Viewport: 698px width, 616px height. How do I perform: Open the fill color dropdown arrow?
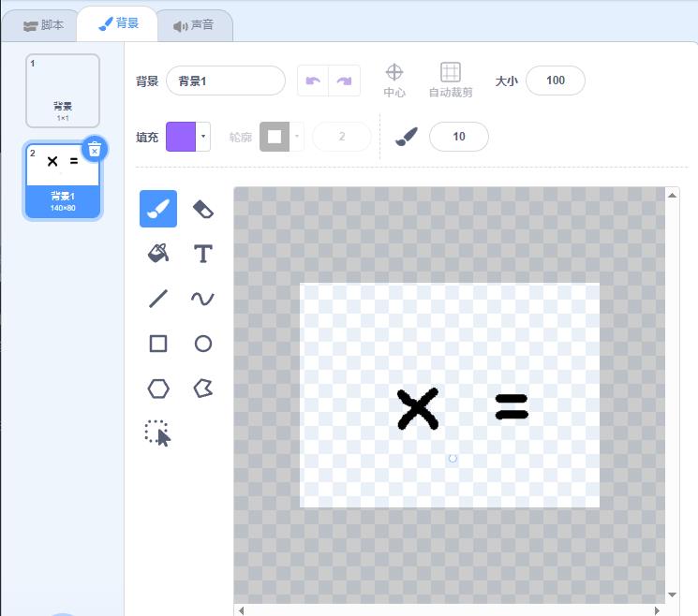coord(203,137)
